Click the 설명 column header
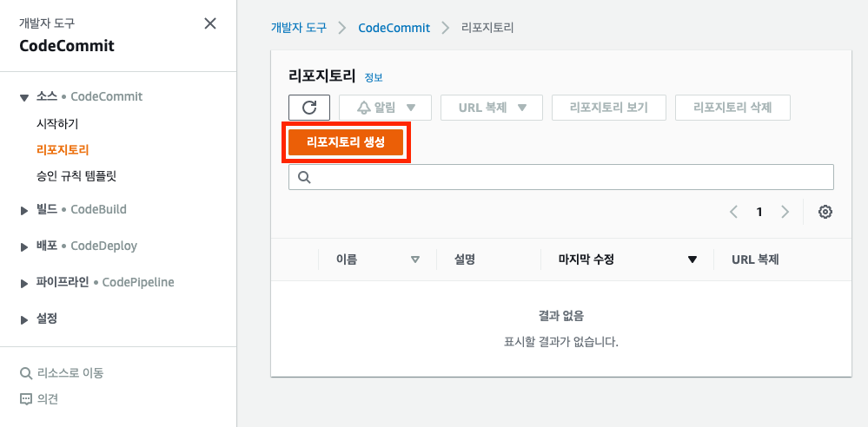Image resolution: width=868 pixels, height=427 pixels. pyautogui.click(x=465, y=259)
